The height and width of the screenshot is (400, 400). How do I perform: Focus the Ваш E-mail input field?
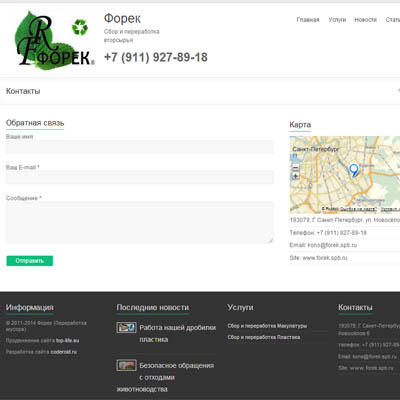coord(140,177)
